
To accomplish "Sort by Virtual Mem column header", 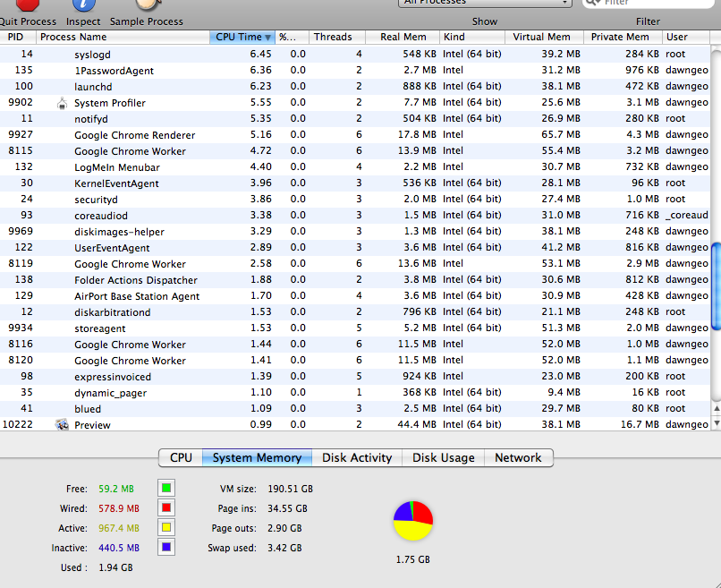I will pyautogui.click(x=545, y=37).
